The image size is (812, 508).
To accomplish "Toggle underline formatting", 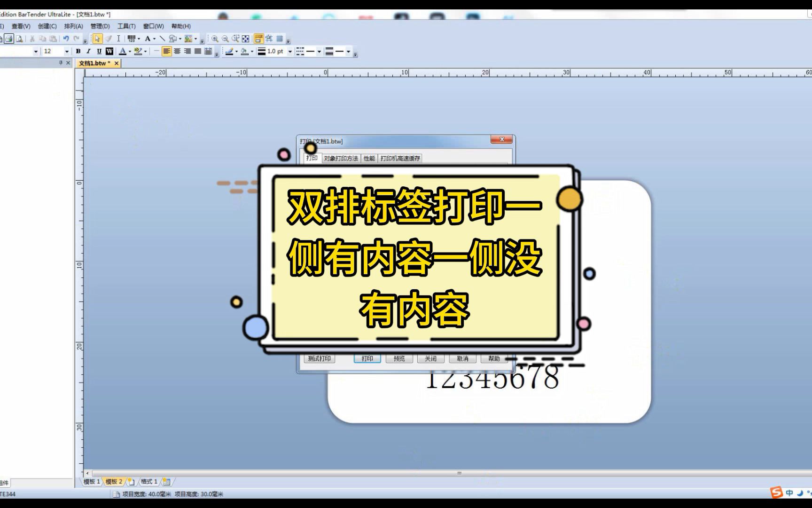I will click(99, 52).
